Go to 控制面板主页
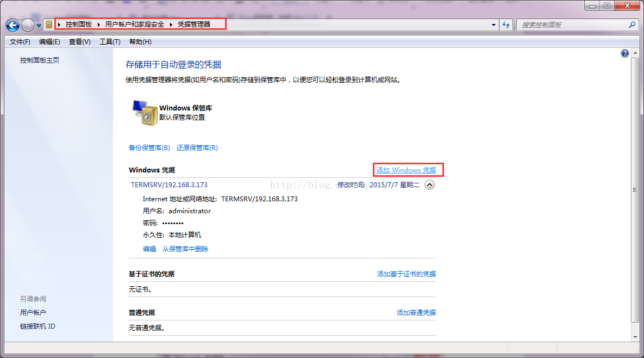 (x=40, y=60)
